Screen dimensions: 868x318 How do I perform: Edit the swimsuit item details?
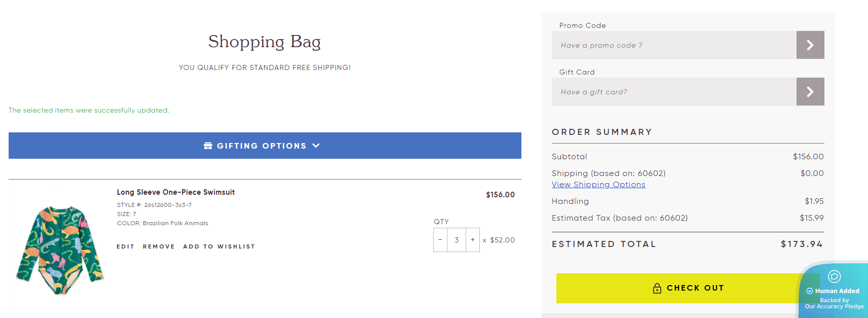(x=125, y=246)
